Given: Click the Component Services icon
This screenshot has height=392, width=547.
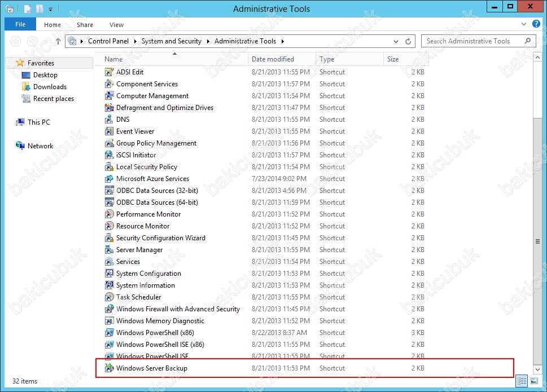Looking at the screenshot, I should click(x=109, y=84).
